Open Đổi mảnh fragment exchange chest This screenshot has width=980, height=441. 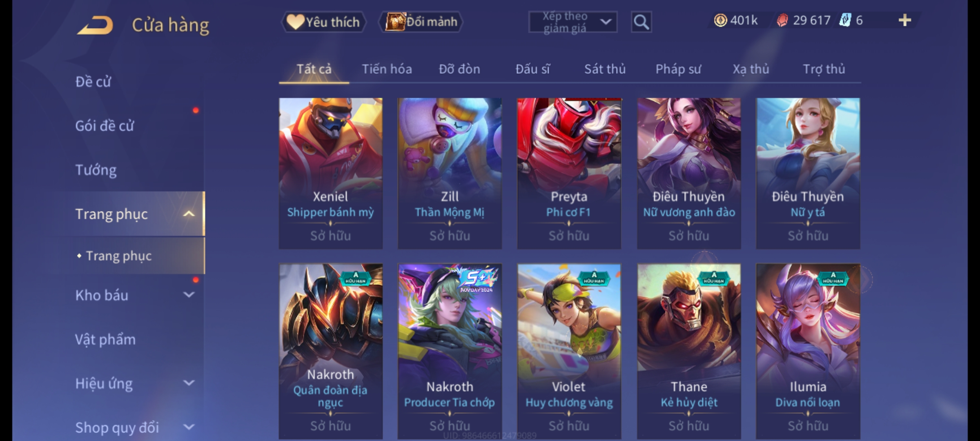(x=421, y=22)
